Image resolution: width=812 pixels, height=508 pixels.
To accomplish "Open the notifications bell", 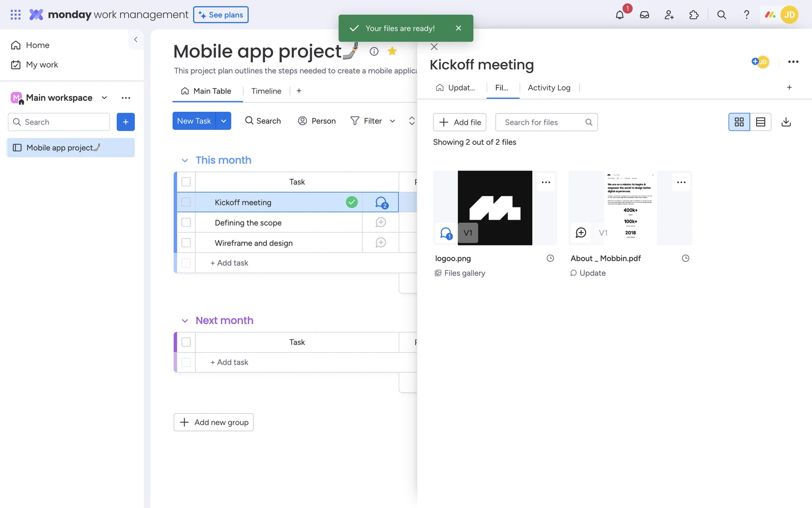I will (620, 15).
